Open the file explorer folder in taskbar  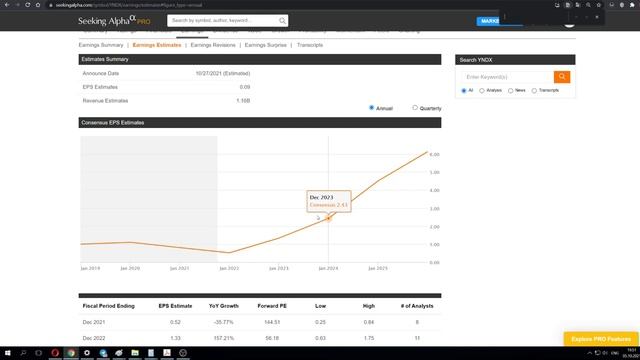pyautogui.click(x=135, y=353)
